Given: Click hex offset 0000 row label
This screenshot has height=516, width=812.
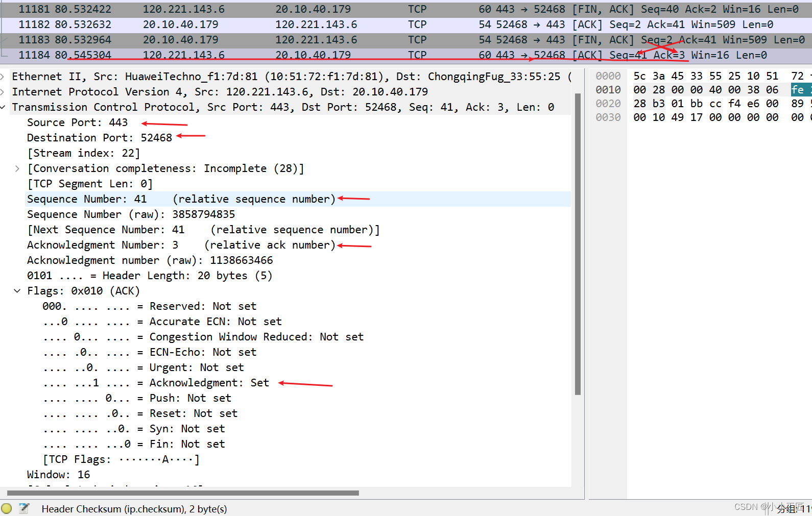Looking at the screenshot, I should tap(608, 76).
